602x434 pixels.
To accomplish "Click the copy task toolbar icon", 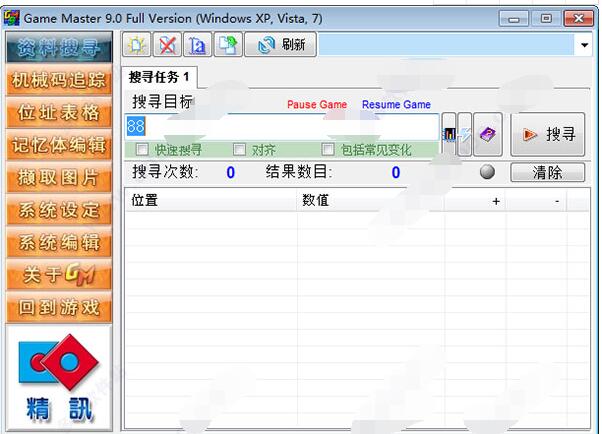I will (228, 45).
